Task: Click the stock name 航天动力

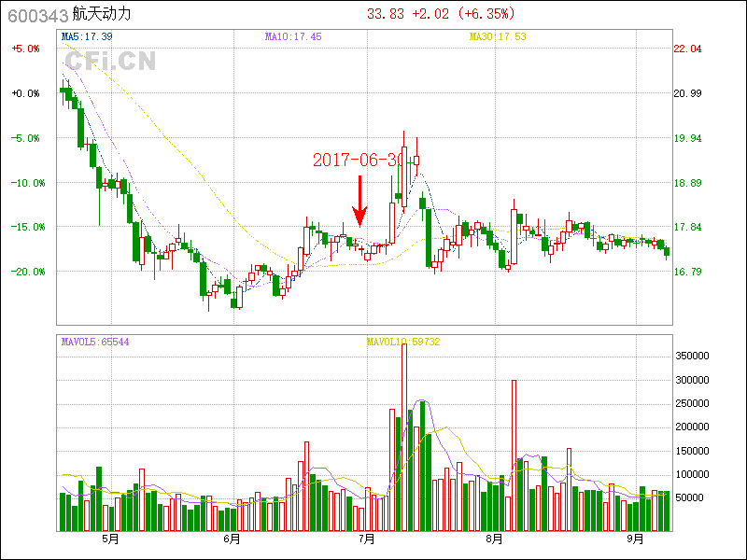Action: tap(103, 14)
